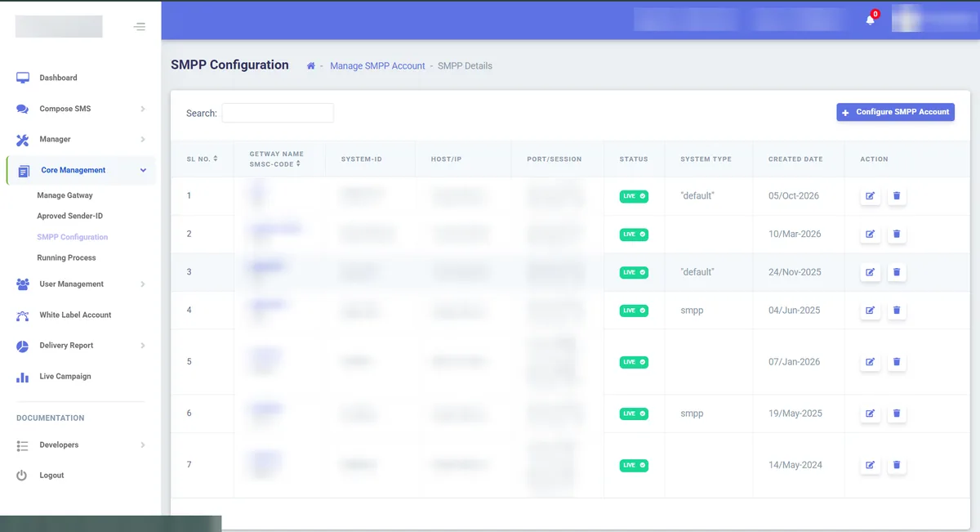Screen dimensions: 980x532
Task: Click the System Type column header
Action: tap(706, 159)
